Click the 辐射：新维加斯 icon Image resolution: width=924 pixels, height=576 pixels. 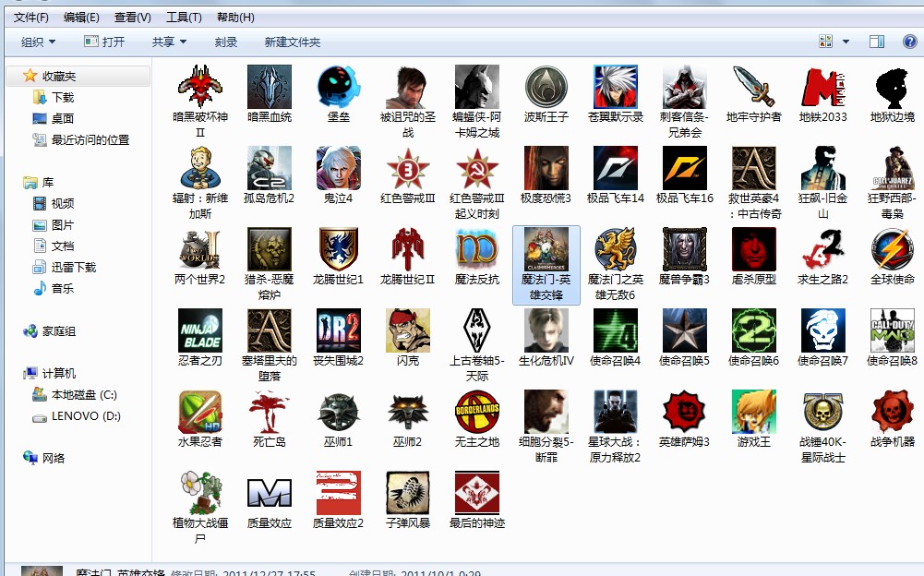[x=200, y=168]
